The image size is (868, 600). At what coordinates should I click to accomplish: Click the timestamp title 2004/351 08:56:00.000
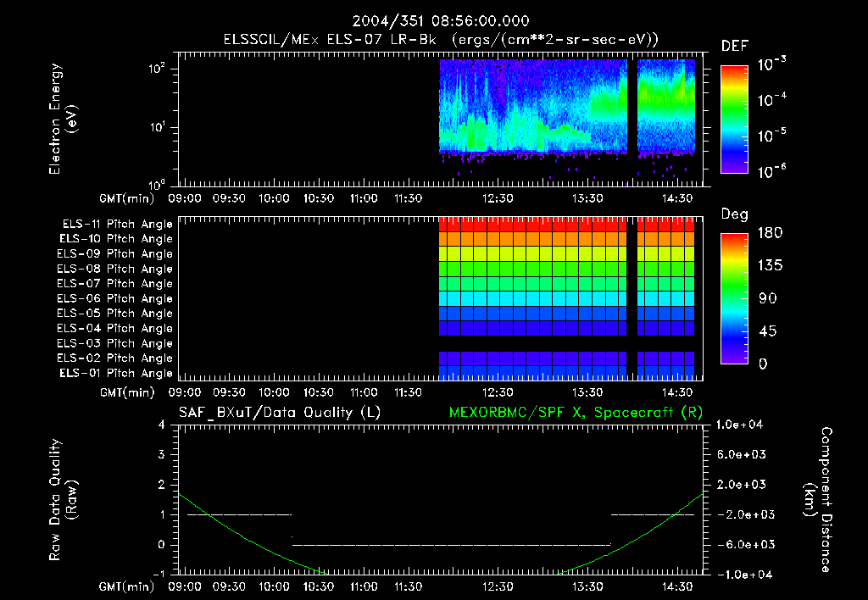coord(441,21)
